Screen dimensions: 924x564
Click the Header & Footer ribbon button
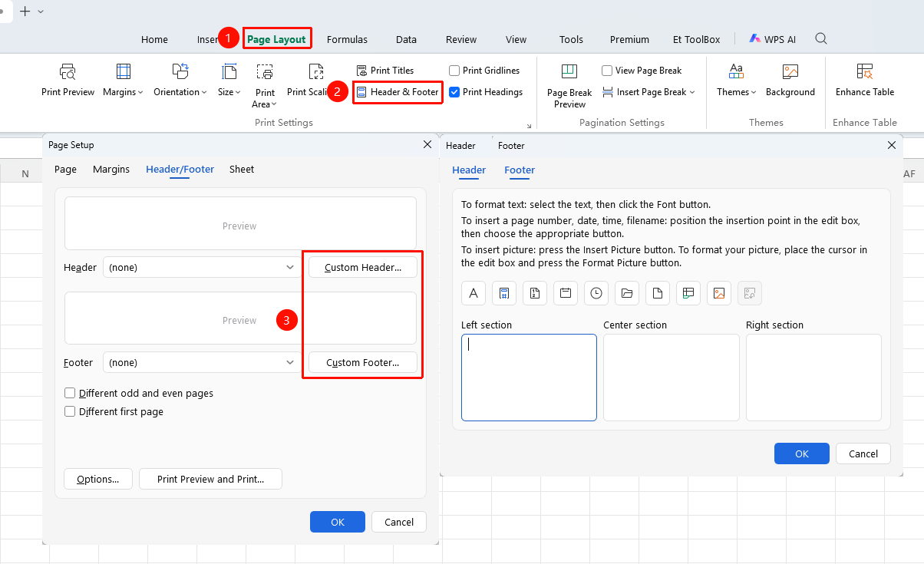398,92
